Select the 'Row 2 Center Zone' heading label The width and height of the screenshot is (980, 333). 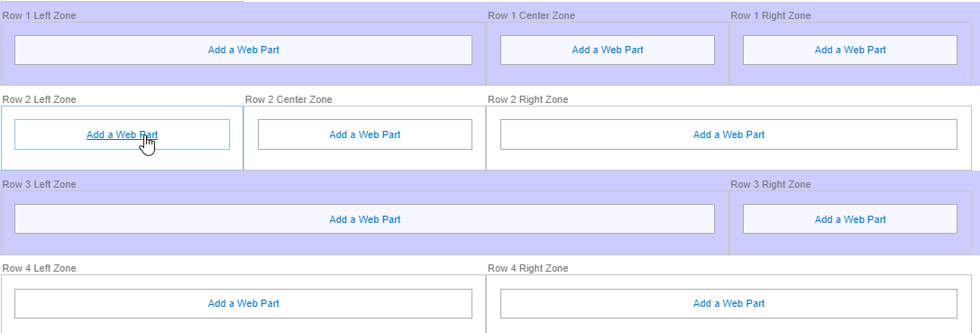coord(289,99)
